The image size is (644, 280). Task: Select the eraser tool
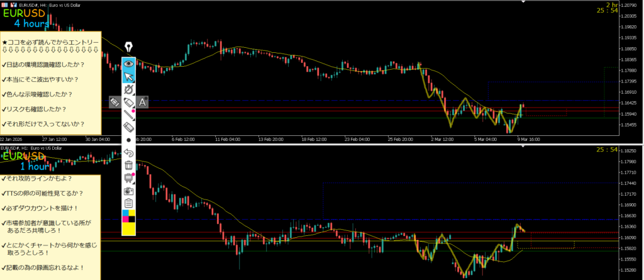point(129,127)
